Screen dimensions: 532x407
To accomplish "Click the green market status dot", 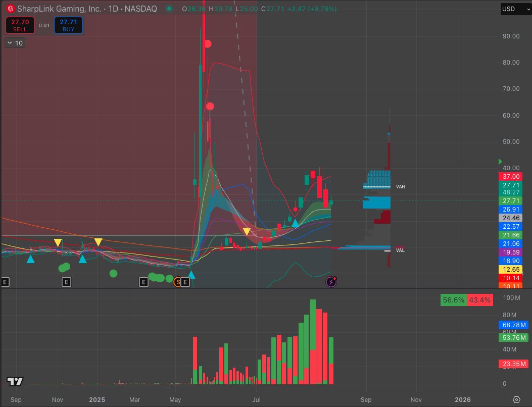I will tap(169, 9).
